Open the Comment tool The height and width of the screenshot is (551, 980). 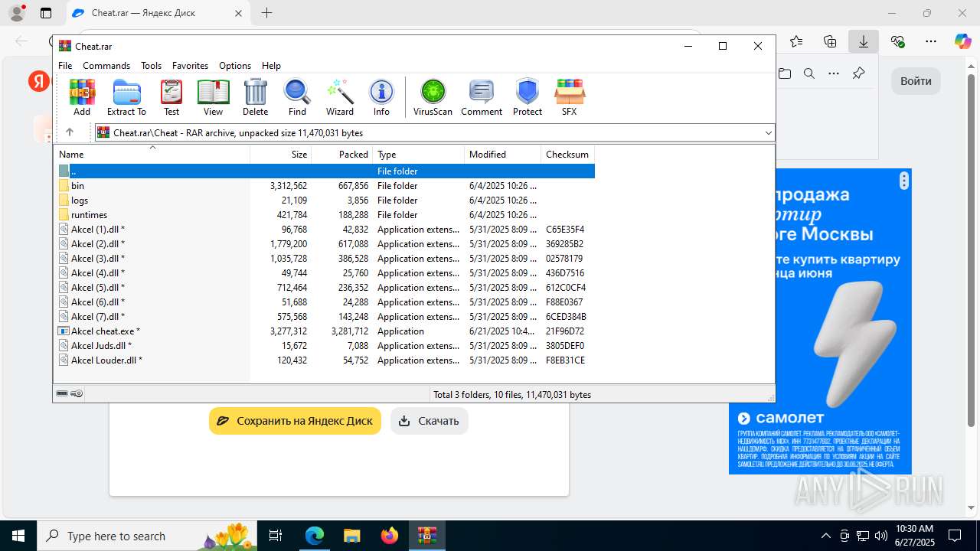[482, 97]
